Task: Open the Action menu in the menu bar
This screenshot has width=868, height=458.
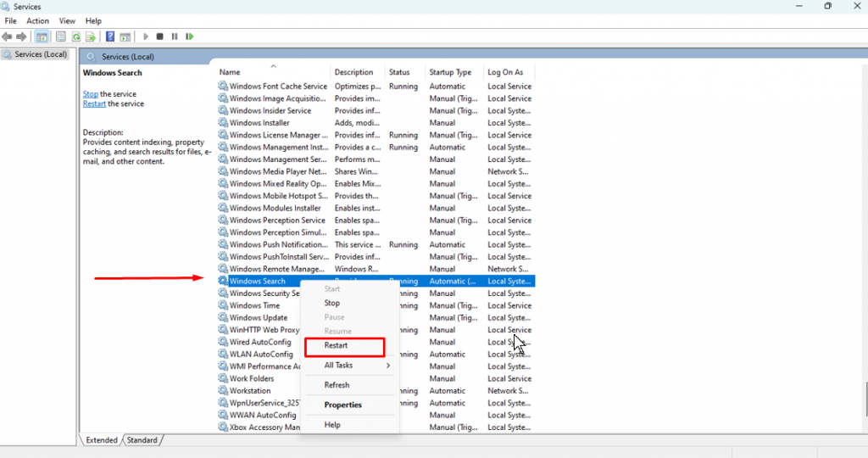Action: pos(37,20)
